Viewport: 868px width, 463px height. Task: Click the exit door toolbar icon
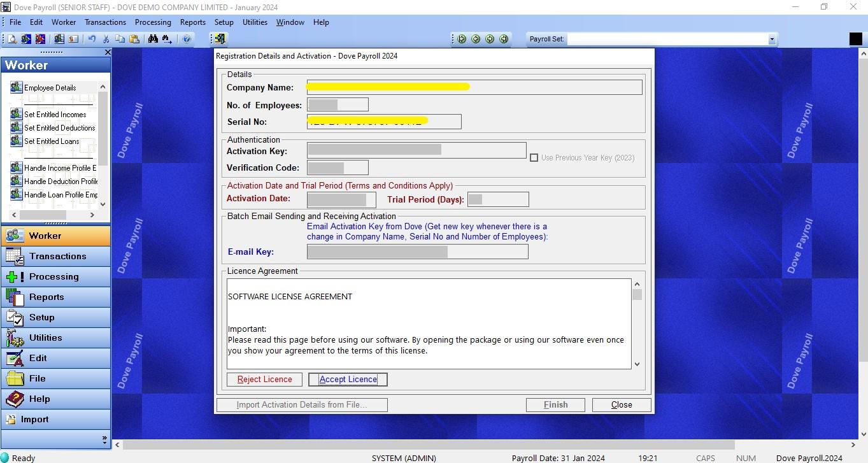coord(220,39)
